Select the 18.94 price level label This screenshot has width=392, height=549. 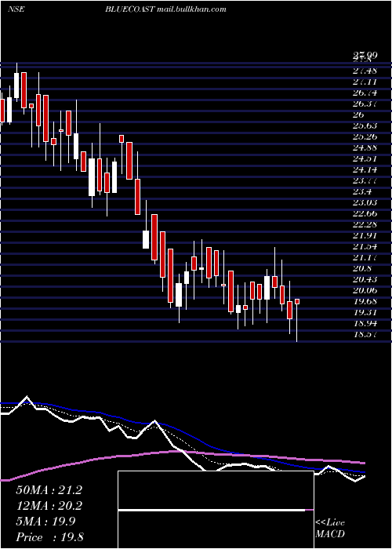click(365, 323)
